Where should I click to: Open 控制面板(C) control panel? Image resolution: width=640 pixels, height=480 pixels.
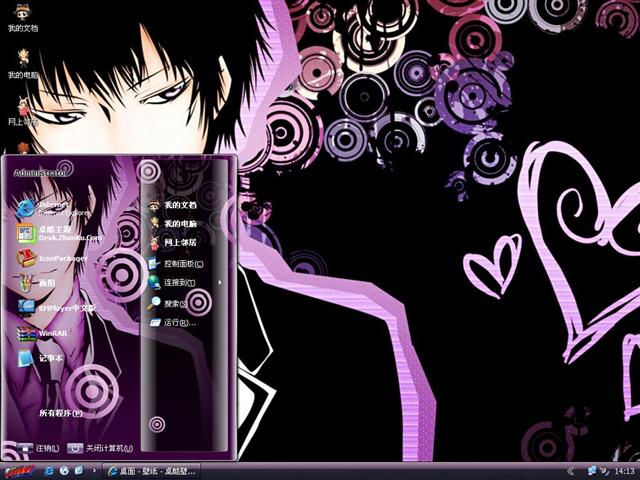(176, 264)
